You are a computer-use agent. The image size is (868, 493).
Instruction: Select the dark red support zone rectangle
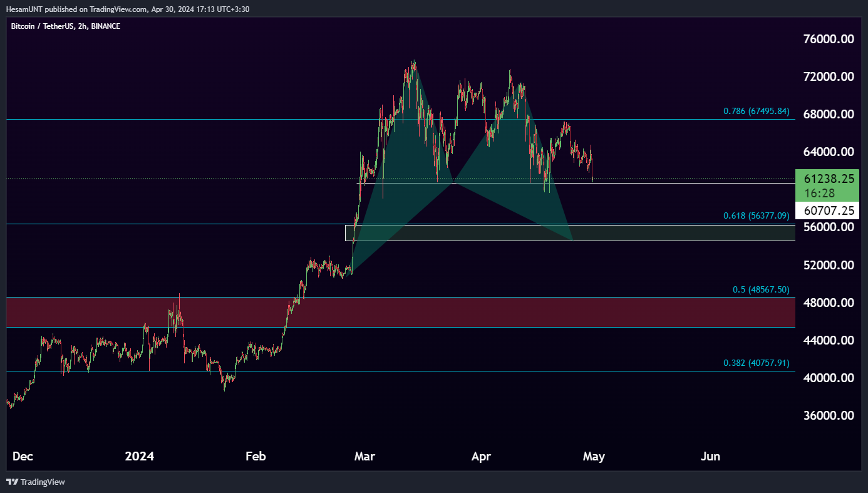coord(401,312)
